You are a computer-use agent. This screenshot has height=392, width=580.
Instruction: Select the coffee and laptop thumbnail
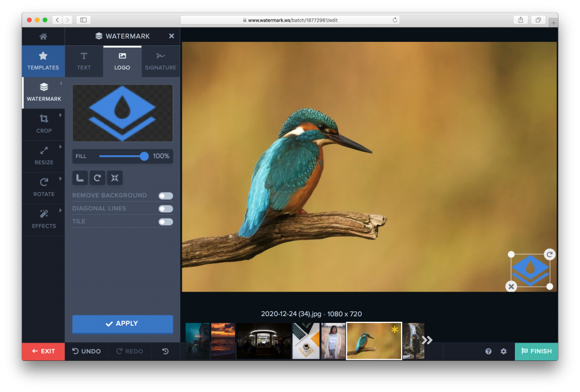point(306,341)
